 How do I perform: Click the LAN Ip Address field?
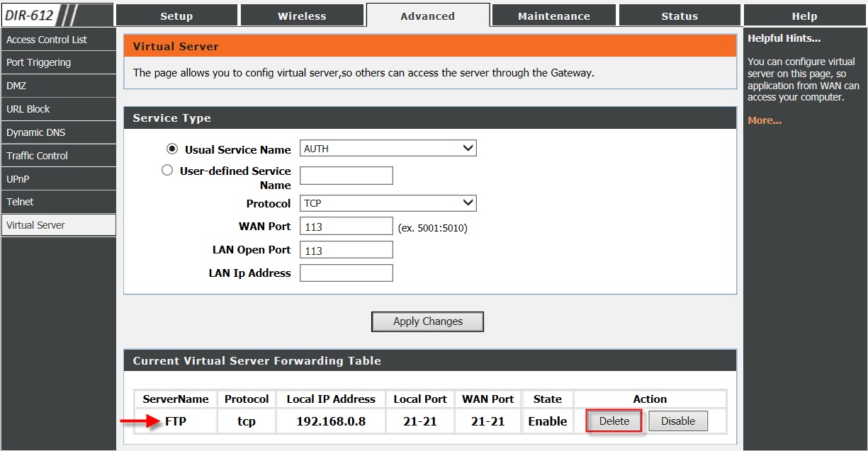[x=346, y=273]
